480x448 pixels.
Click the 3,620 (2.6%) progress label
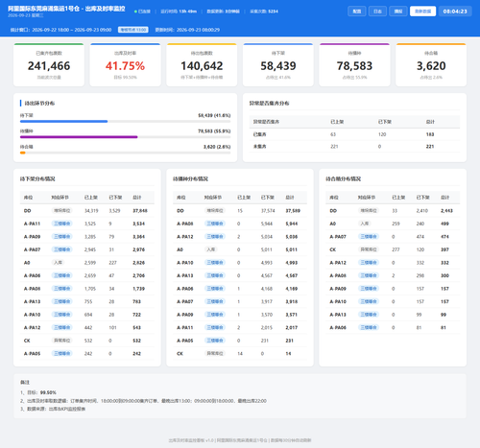(x=217, y=147)
